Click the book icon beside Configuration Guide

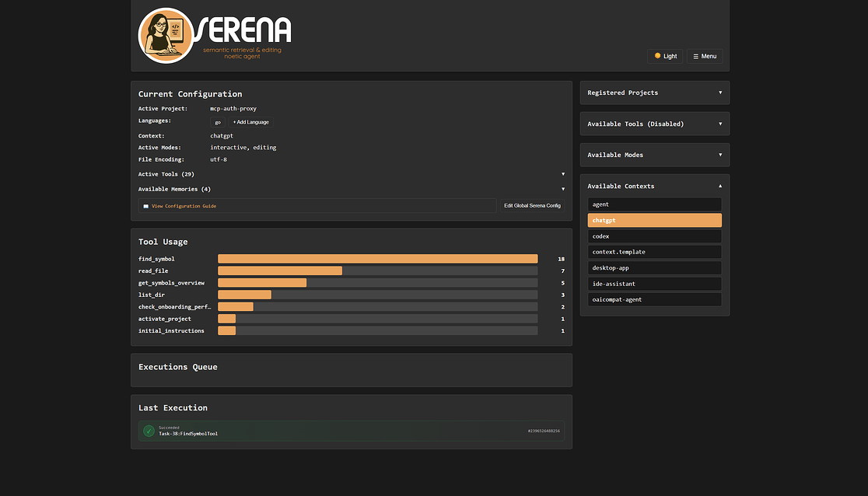click(x=146, y=206)
